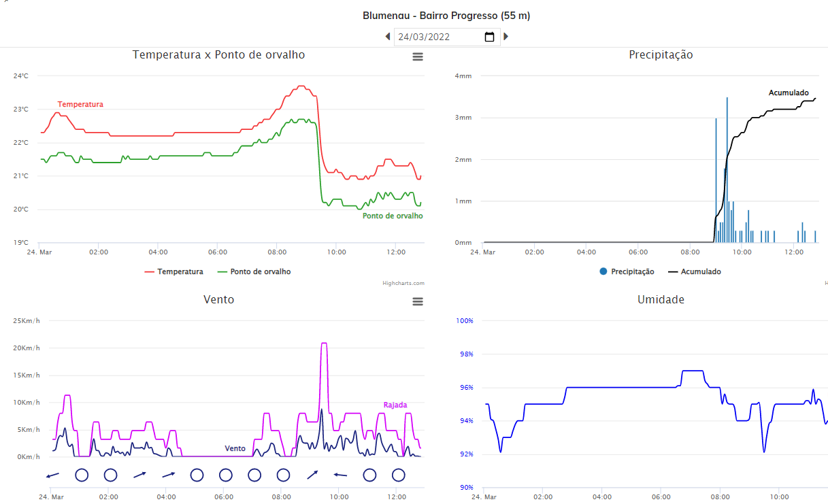Toggle the Ponto de orvalho legend entry

pos(254,271)
